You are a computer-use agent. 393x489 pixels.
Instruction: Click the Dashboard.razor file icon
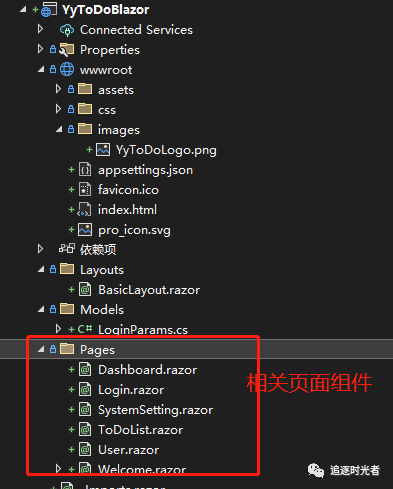[x=85, y=369]
